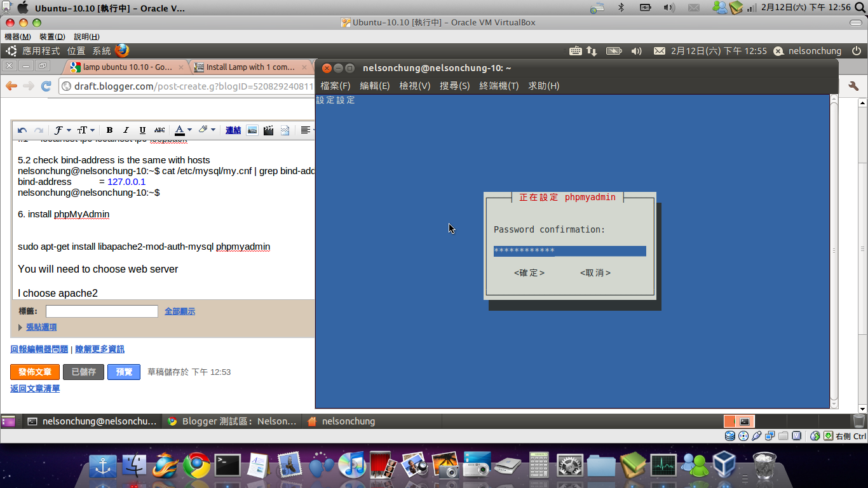
Task: Insert image in Blogger editor
Action: pyautogui.click(x=252, y=130)
